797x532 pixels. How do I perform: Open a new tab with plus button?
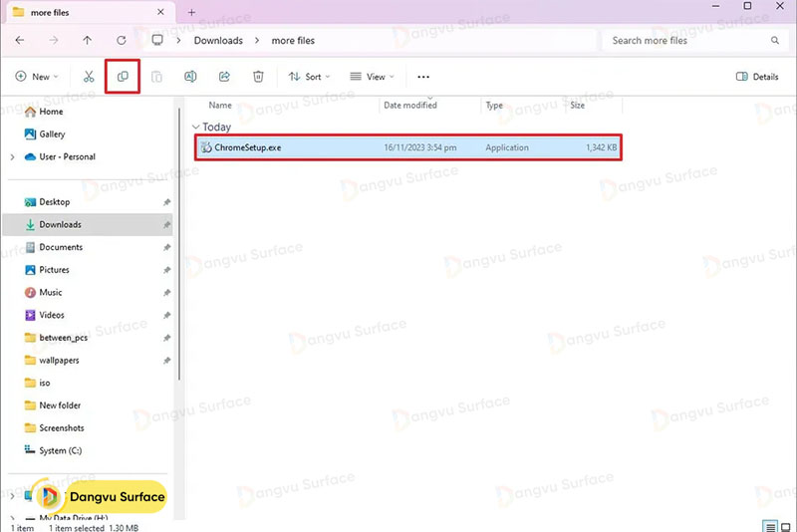tap(191, 12)
